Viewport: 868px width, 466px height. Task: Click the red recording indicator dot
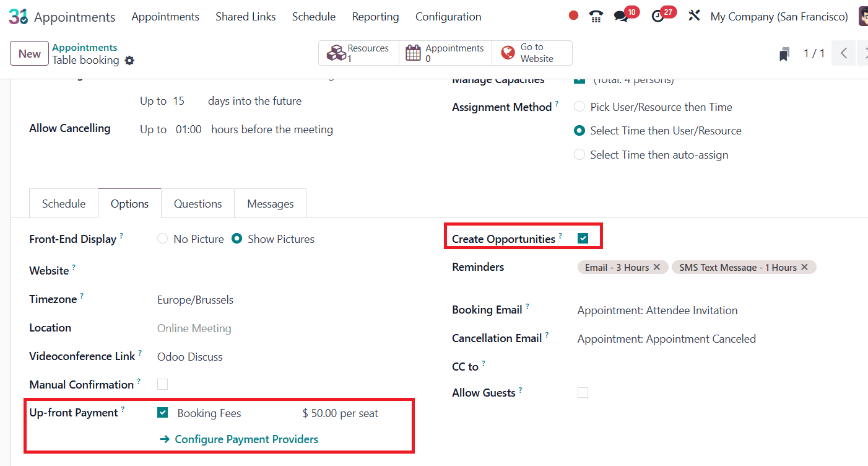pos(573,15)
